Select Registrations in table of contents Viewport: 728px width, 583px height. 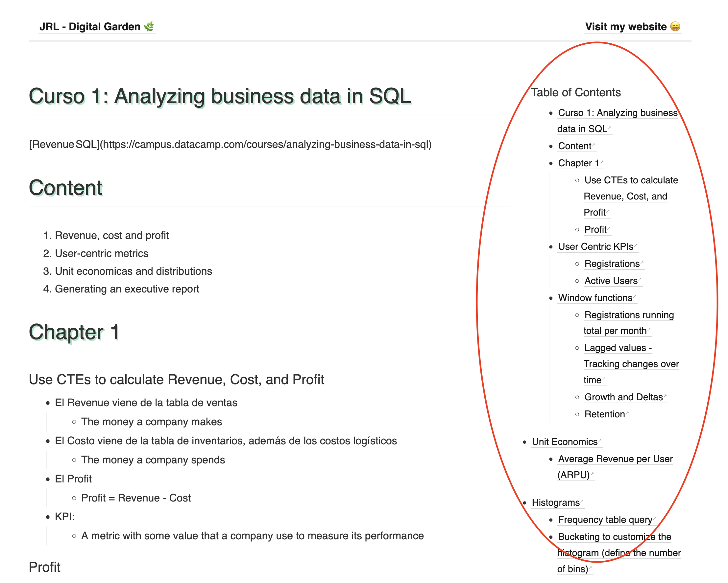point(612,264)
